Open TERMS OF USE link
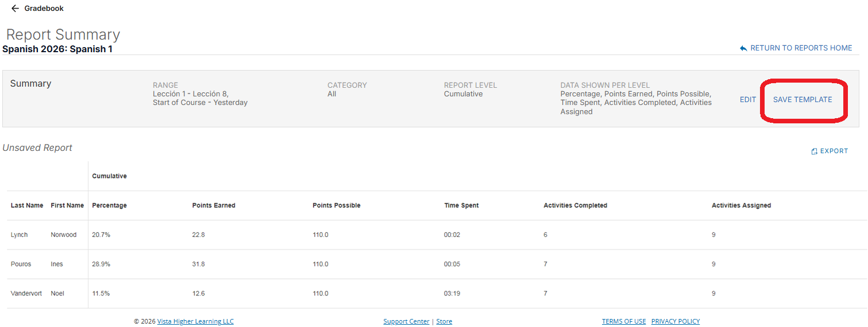Viewport: 868px width, 327px height. (x=624, y=322)
